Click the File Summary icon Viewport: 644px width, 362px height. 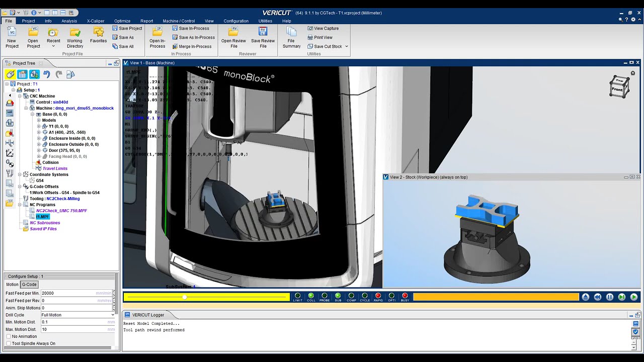point(291,33)
